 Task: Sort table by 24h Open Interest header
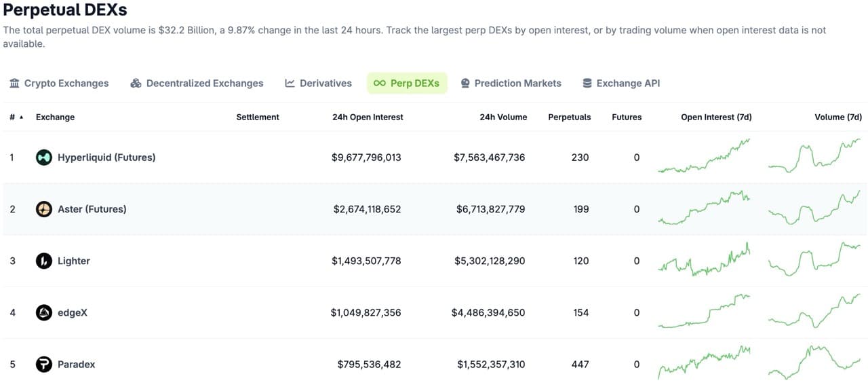pos(368,117)
